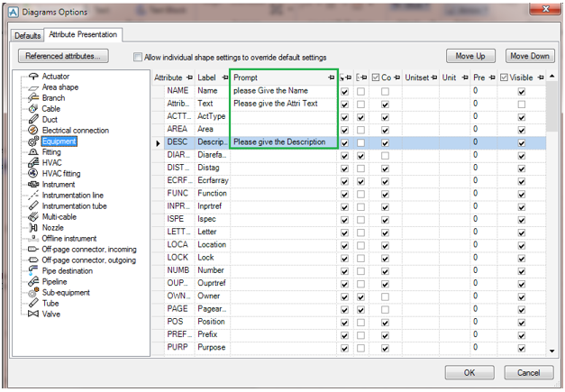This screenshot has height=392, width=565.
Task: Choose the Pipeline shape icon
Action: (32, 281)
